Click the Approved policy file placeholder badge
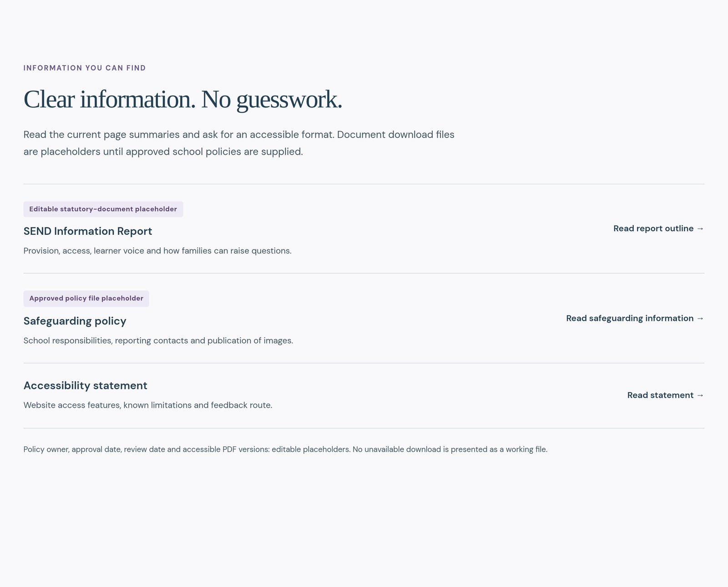This screenshot has width=728, height=587. pos(86,299)
